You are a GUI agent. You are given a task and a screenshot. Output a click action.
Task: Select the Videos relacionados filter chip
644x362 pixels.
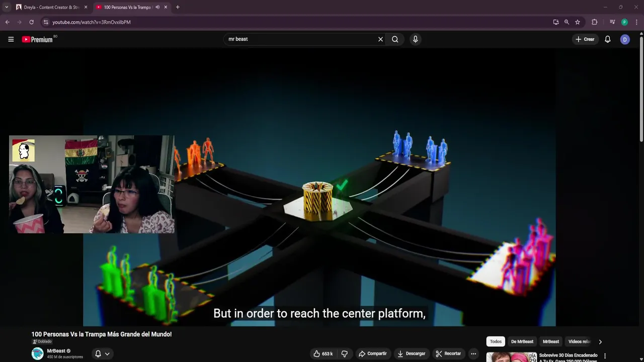pos(579,341)
